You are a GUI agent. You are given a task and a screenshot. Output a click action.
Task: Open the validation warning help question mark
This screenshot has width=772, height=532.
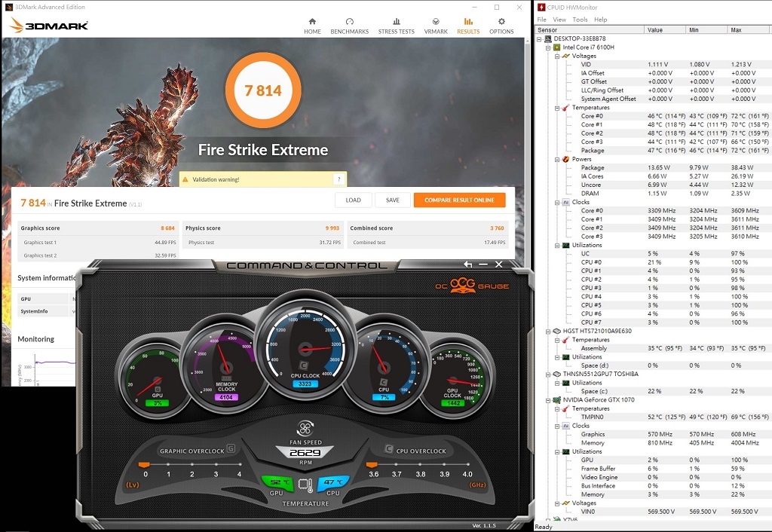pyautogui.click(x=339, y=179)
